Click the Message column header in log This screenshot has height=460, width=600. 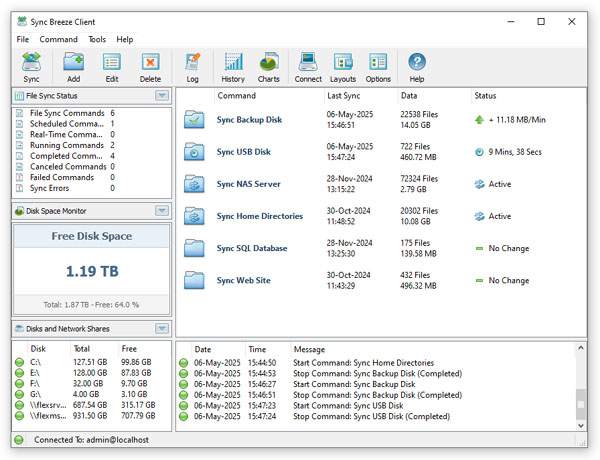pyautogui.click(x=309, y=349)
